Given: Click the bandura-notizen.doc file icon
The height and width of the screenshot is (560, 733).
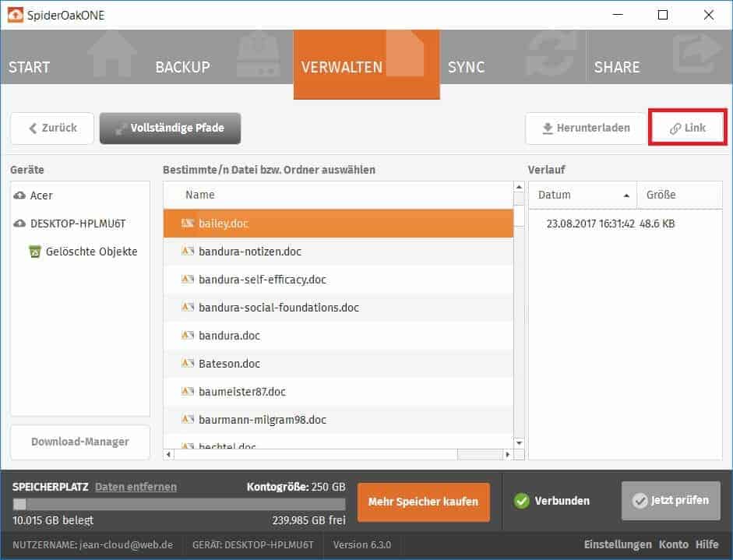Looking at the screenshot, I should coord(188,252).
